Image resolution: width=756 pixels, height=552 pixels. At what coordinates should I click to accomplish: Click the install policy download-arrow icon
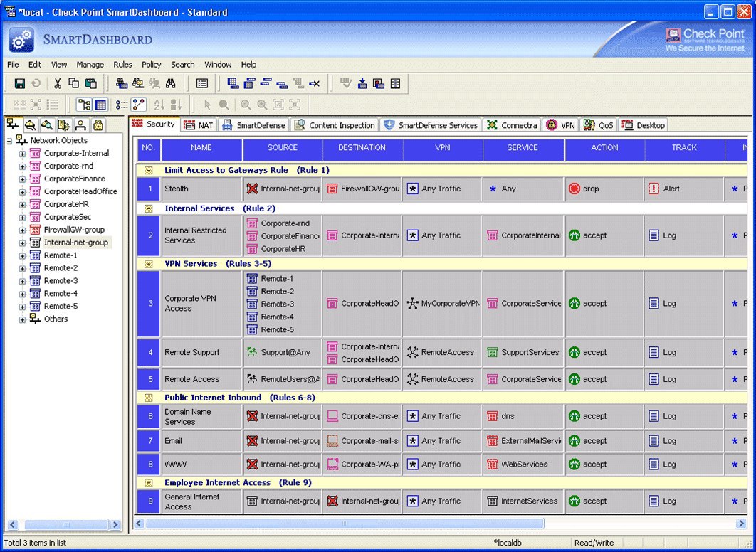[362, 84]
